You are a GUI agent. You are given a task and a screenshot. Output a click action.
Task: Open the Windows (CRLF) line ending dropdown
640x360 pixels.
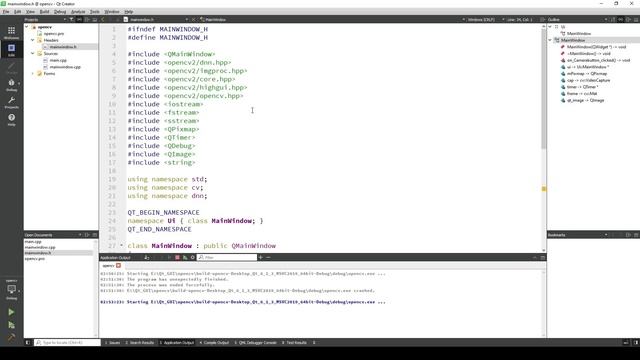(x=481, y=19)
